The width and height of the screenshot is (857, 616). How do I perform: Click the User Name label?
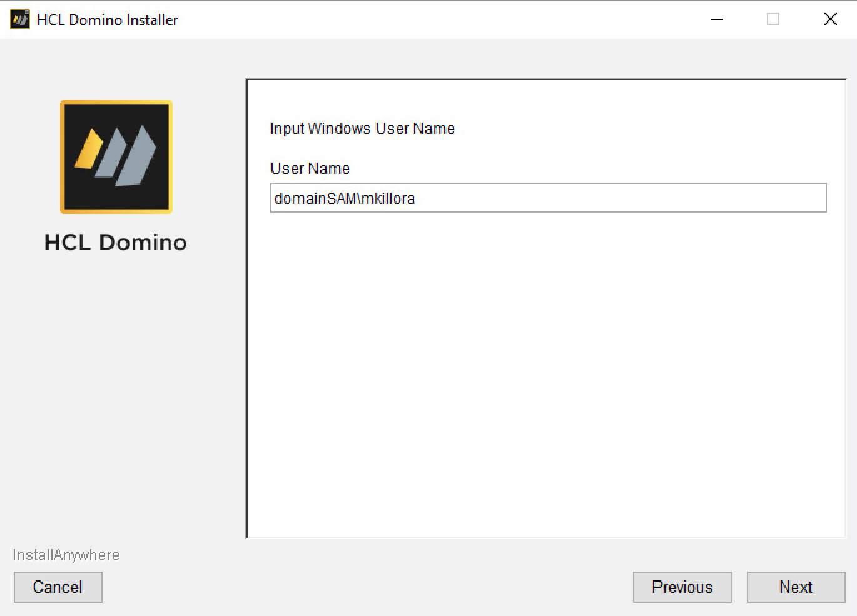coord(310,168)
